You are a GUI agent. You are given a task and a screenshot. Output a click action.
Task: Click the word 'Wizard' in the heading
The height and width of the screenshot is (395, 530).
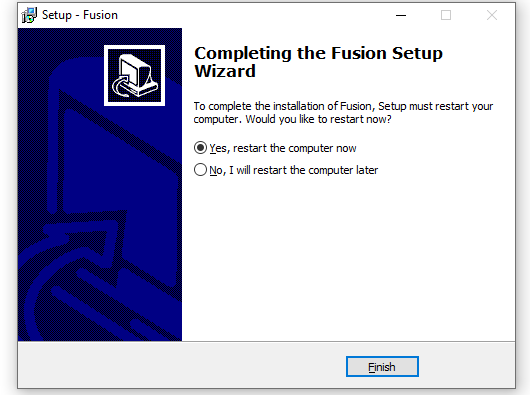[x=225, y=71]
